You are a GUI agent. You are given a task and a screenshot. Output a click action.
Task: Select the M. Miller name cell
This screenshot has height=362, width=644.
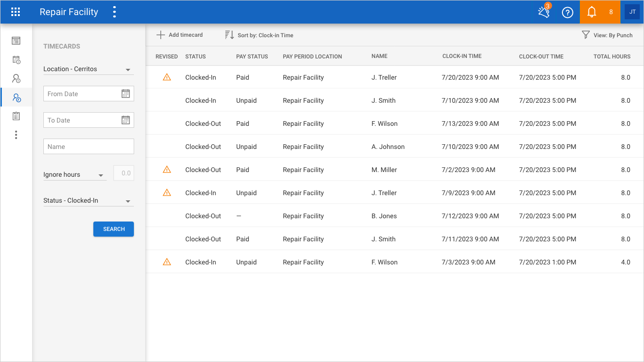click(384, 170)
